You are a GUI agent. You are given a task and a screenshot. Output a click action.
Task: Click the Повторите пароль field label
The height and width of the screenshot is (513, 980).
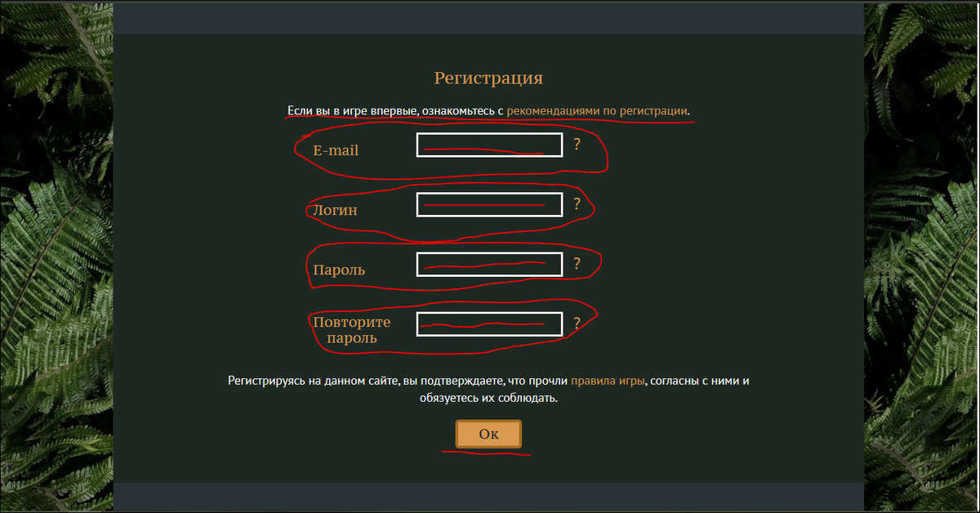click(x=352, y=330)
